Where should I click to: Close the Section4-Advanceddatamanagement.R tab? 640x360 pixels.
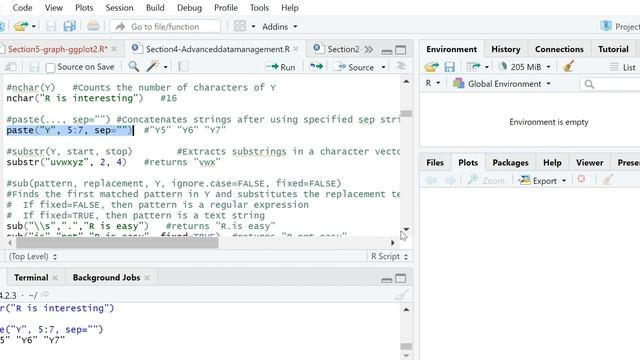tap(296, 49)
